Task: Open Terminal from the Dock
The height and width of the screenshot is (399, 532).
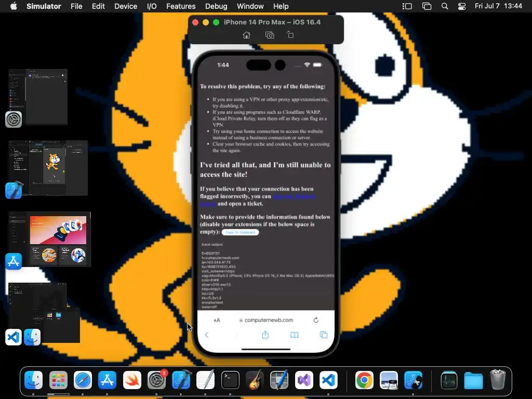Action: coord(230,380)
